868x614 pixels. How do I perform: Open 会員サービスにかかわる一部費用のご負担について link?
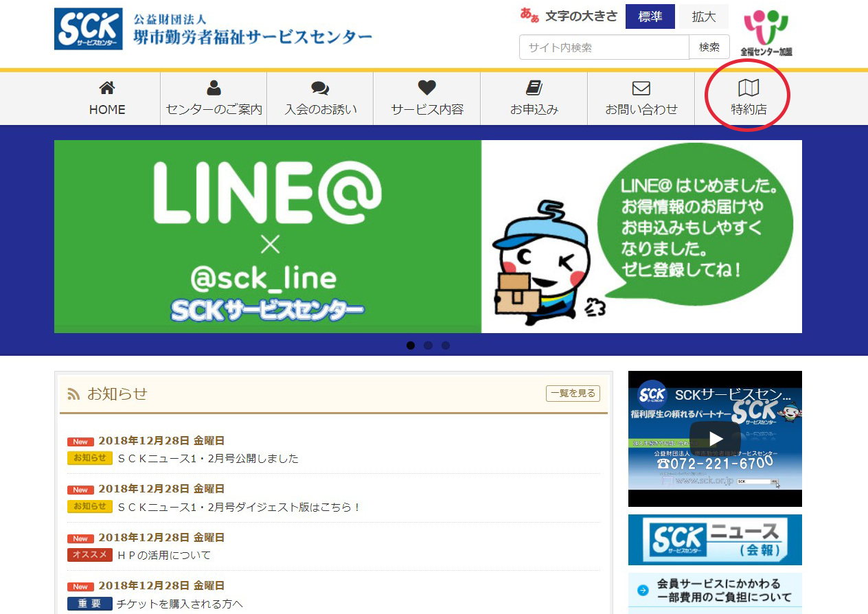click(x=715, y=591)
